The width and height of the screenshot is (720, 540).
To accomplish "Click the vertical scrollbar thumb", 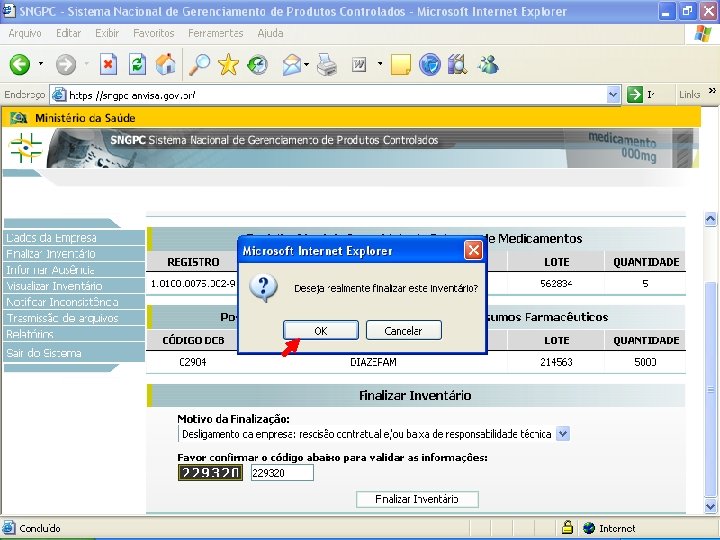I will pos(710,389).
